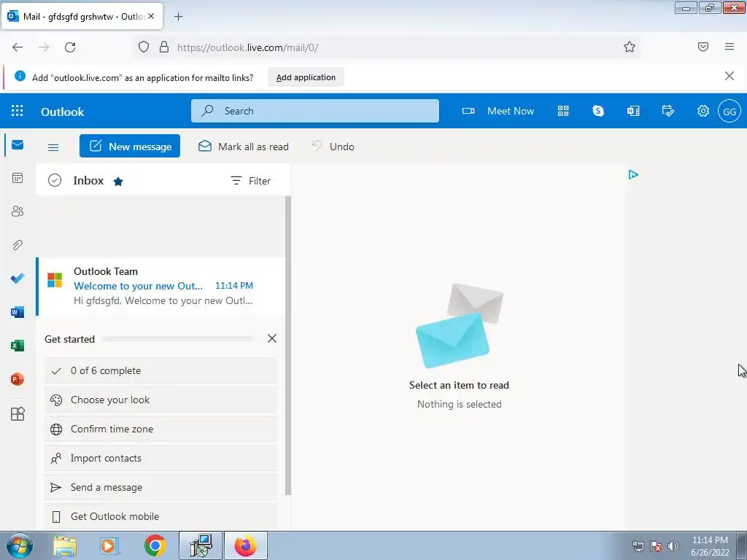Screen dimensions: 747x560
Task: Expand the 0 of 6 complete row
Action: (x=160, y=370)
